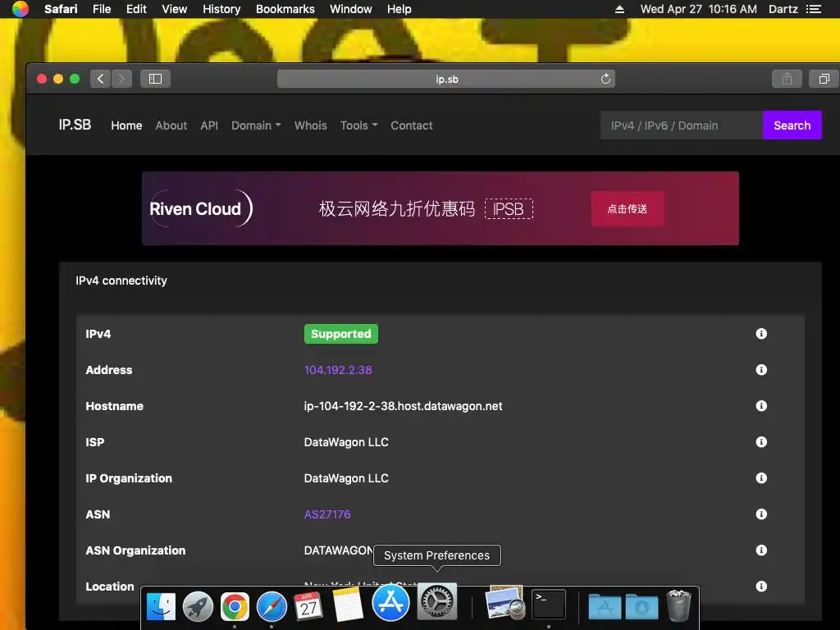Open the Help menu
Viewport: 840px width, 630px height.
click(399, 9)
